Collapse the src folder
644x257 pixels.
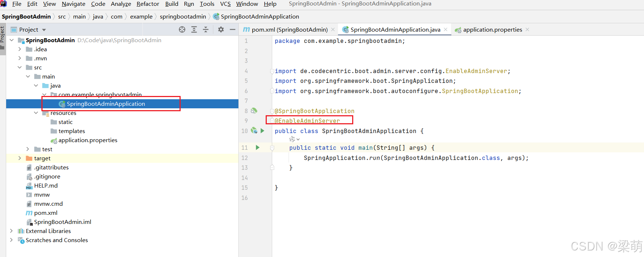[20, 67]
